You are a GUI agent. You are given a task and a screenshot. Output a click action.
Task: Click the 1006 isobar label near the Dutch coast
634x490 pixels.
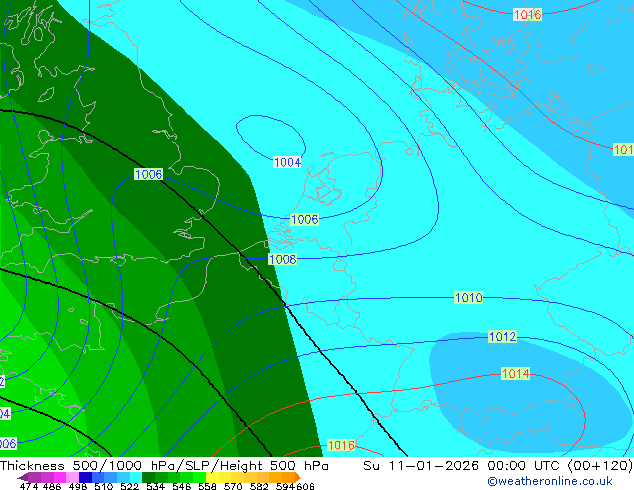coord(304,219)
